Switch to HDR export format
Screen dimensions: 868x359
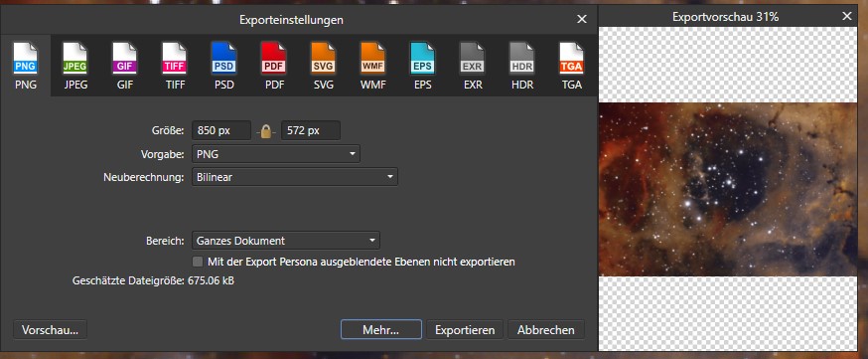coord(521,67)
